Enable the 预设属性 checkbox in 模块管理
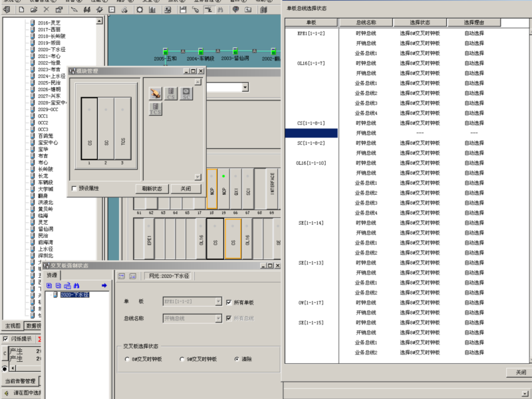The image size is (532, 399). pyautogui.click(x=73, y=188)
